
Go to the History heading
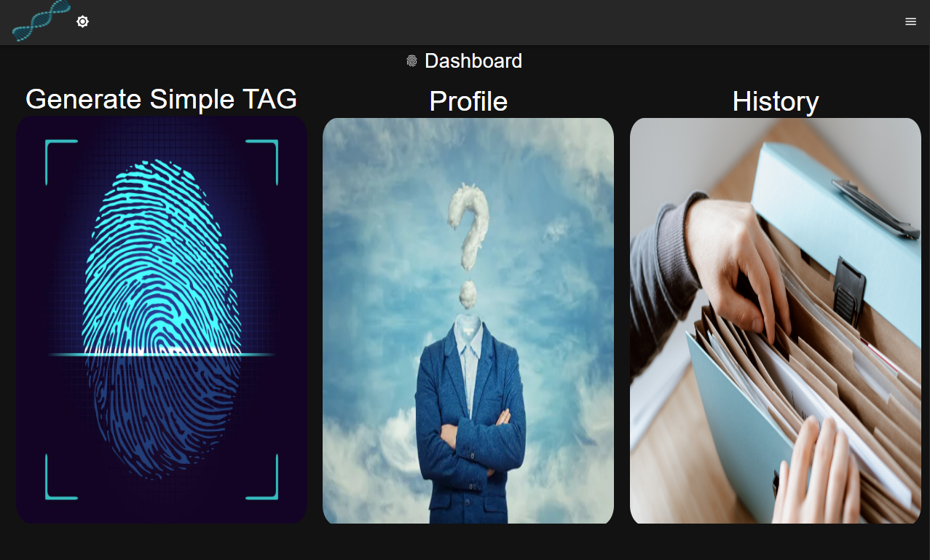pyautogui.click(x=776, y=101)
